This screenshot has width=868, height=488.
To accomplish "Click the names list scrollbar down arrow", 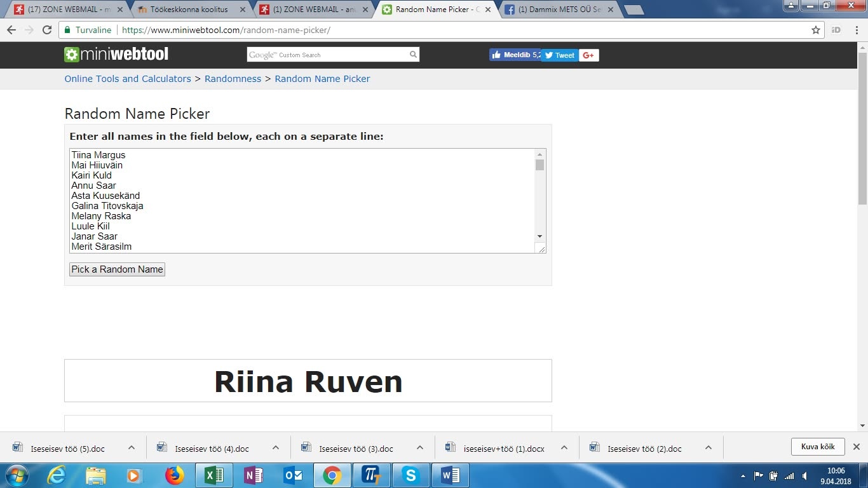I will tap(539, 236).
